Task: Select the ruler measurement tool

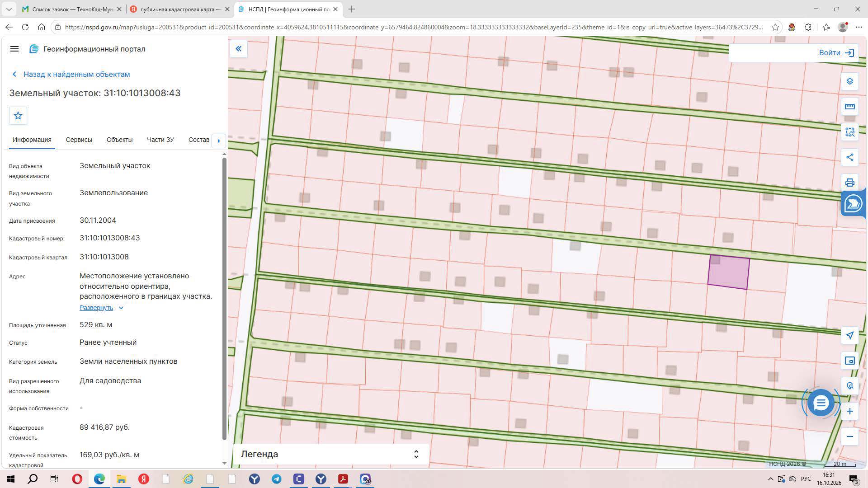Action: [x=850, y=107]
